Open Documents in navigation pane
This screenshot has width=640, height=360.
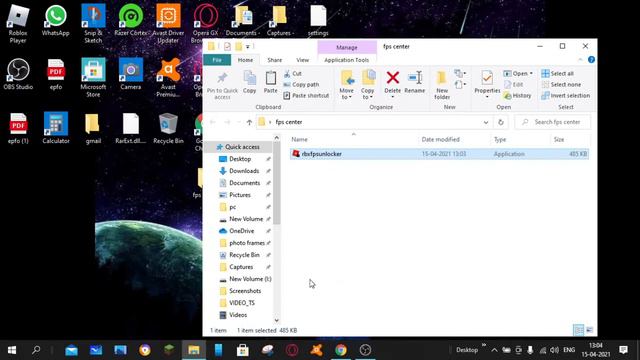(244, 183)
